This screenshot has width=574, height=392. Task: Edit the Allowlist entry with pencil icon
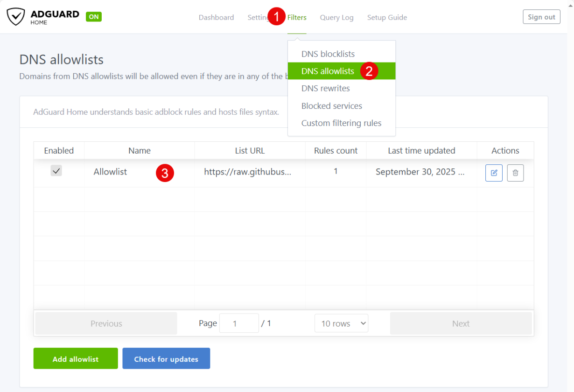[x=494, y=173]
